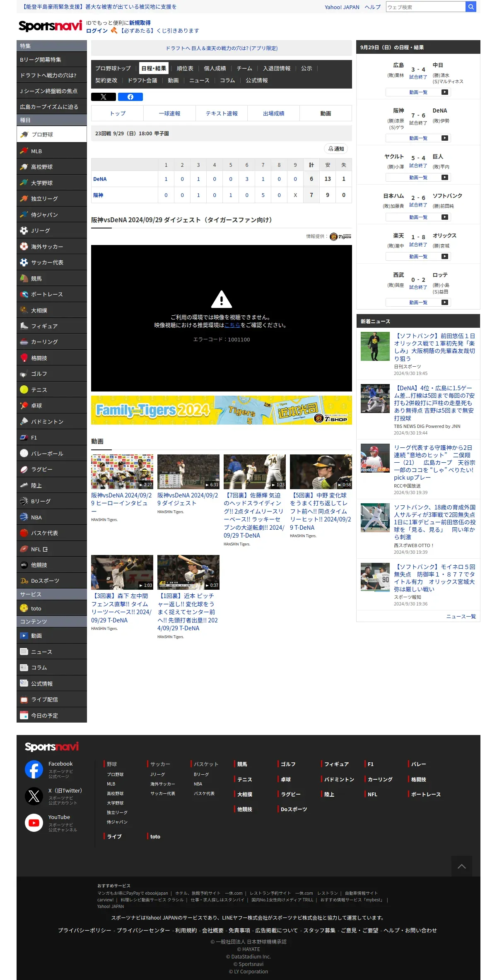Open プライバシーポリシー footer link
This screenshot has height=980, width=497.
[84, 930]
